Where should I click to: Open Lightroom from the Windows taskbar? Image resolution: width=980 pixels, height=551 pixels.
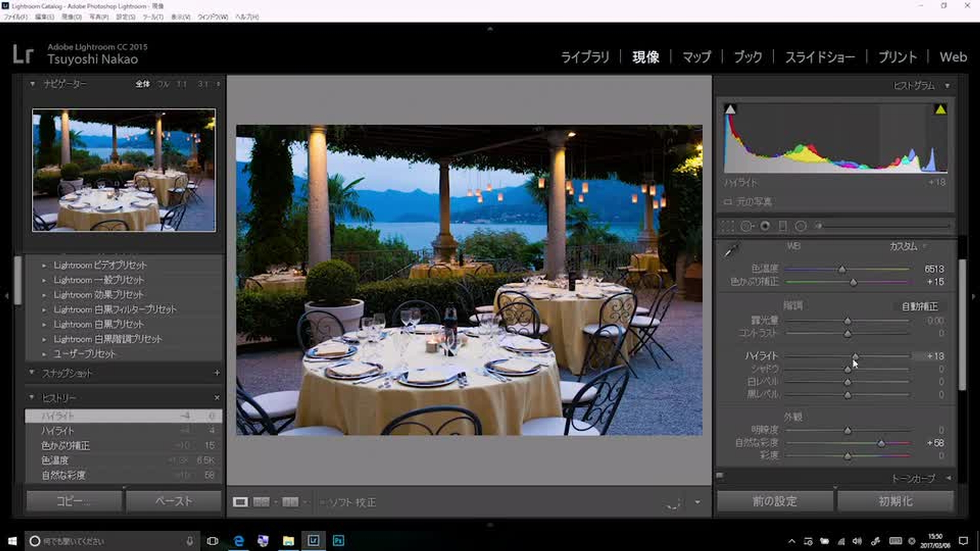click(313, 541)
